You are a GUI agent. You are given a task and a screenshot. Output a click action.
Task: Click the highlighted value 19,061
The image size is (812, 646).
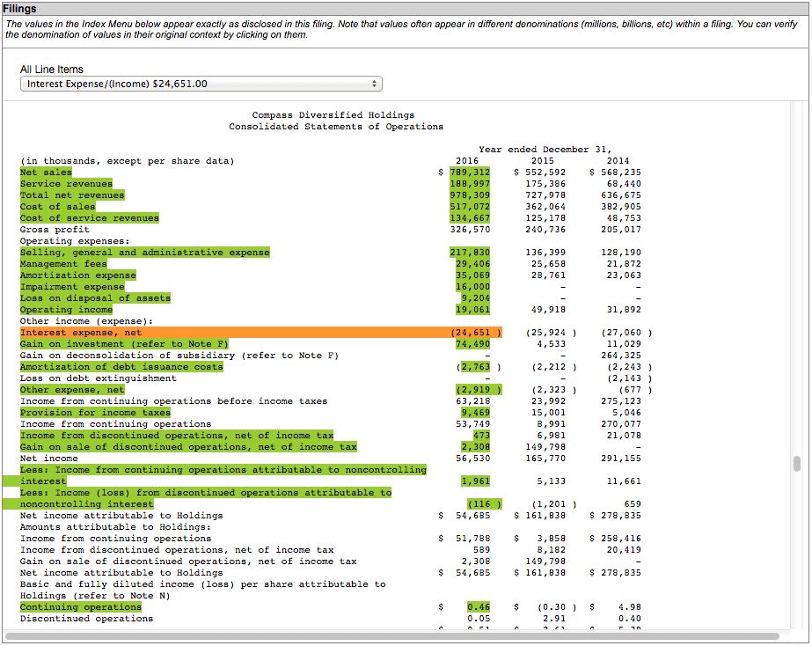tap(472, 309)
